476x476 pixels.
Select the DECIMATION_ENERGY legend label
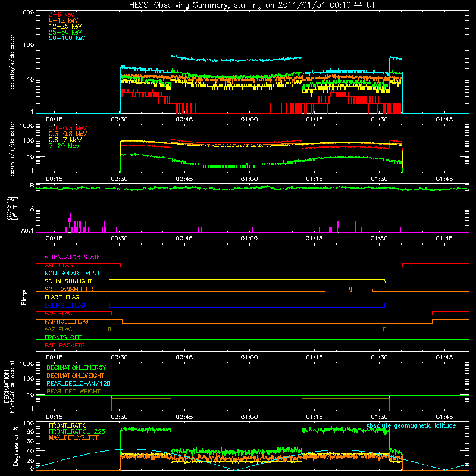click(76, 368)
